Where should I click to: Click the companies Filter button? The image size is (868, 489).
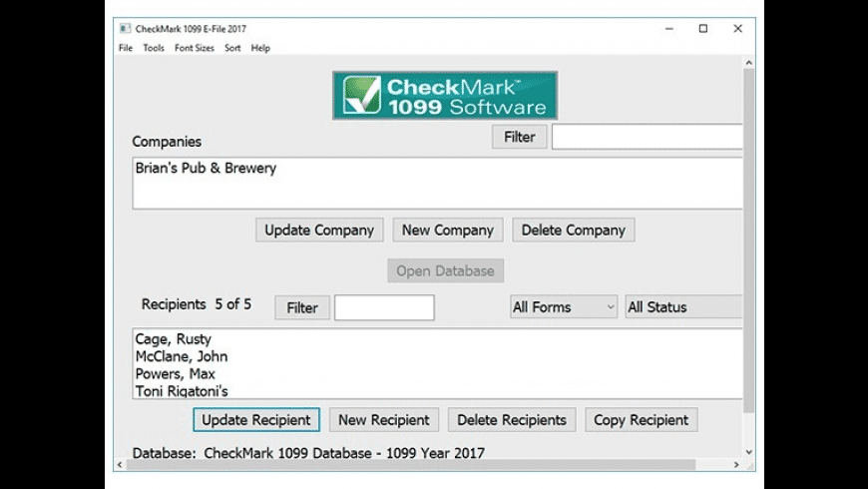click(519, 137)
